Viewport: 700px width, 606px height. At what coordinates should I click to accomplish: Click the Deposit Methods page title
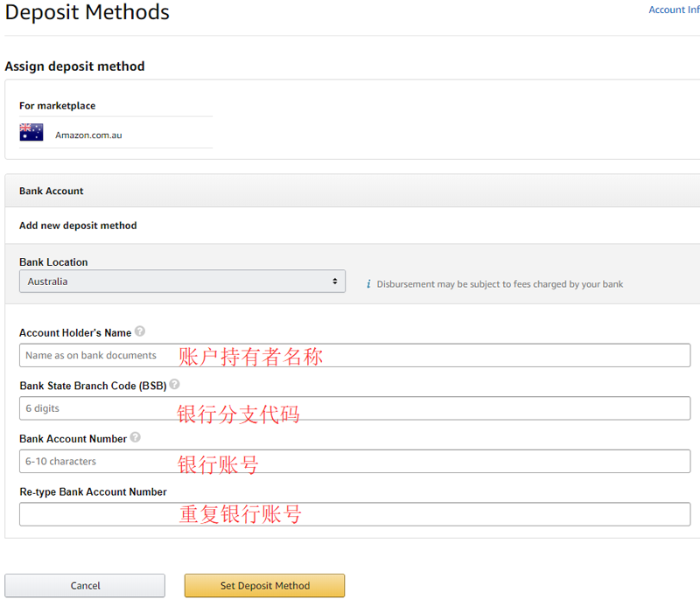tap(87, 12)
